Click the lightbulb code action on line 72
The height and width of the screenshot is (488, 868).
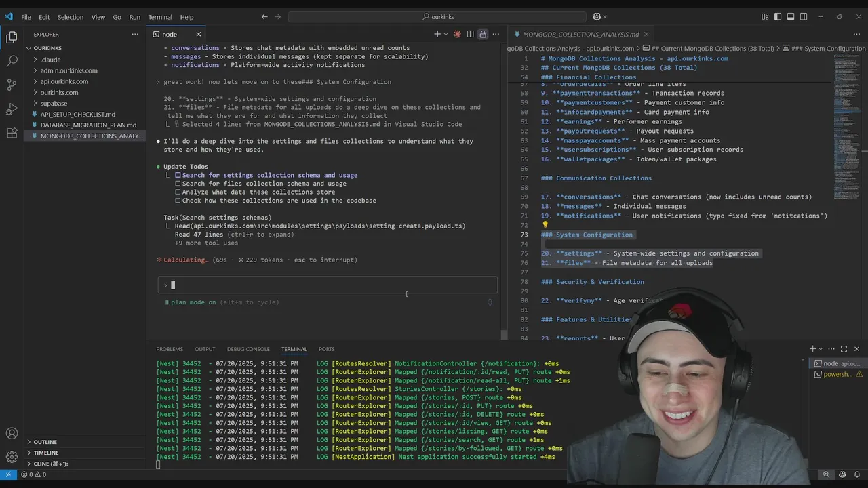coord(545,224)
